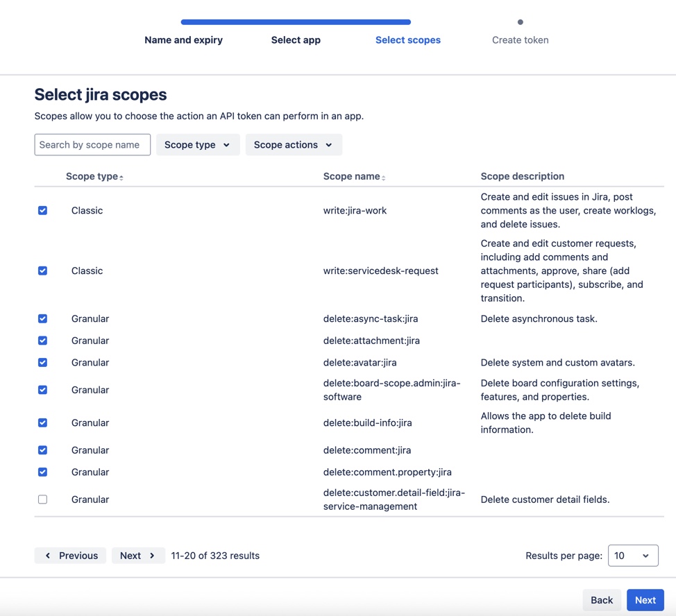Image resolution: width=676 pixels, height=616 pixels.
Task: Open the Scope actions filter dropdown
Action: [294, 145]
